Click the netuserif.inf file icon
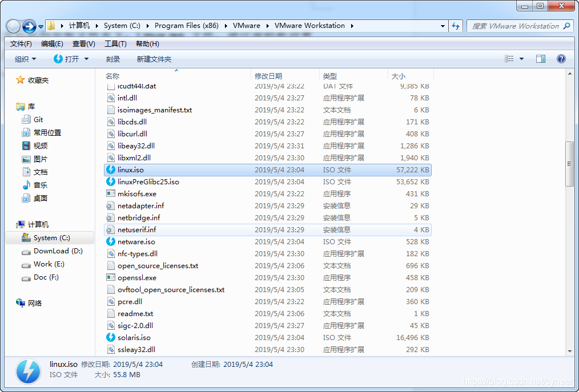 (x=110, y=229)
